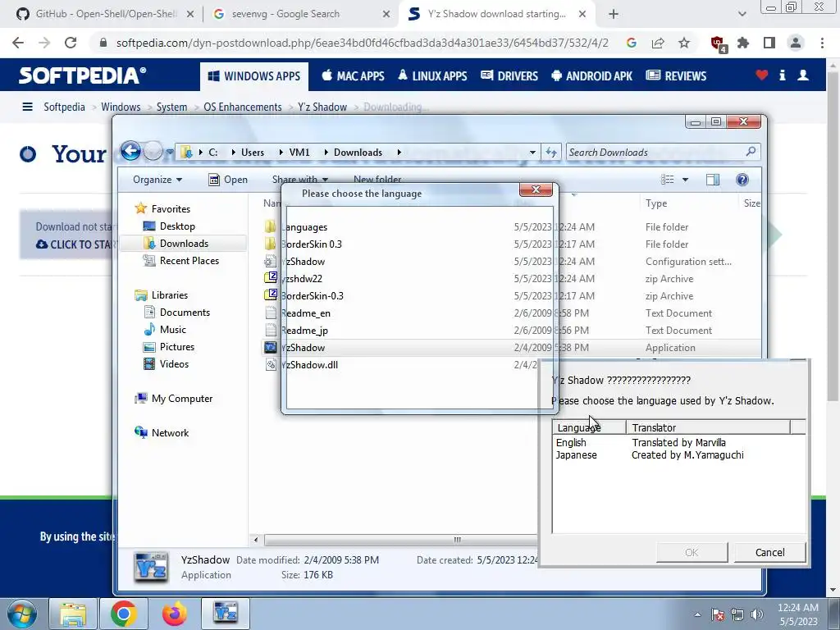Open Linux Apps section on Softpedia
Screen dimensions: 840x630
pos(433,76)
